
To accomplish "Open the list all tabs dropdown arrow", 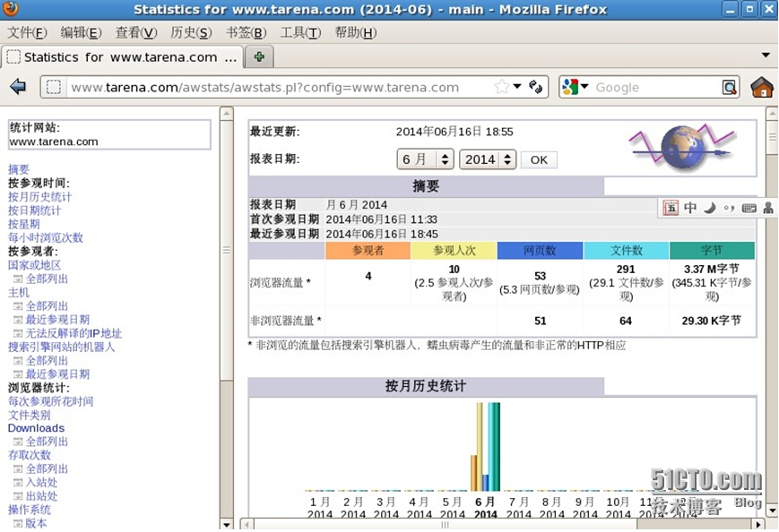I will pyautogui.click(x=766, y=56).
